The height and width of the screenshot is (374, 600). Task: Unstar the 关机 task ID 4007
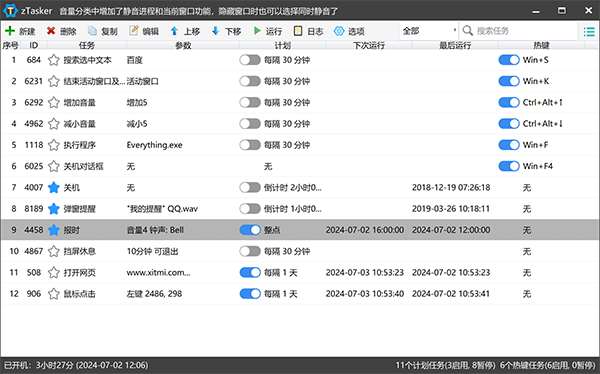click(x=54, y=188)
